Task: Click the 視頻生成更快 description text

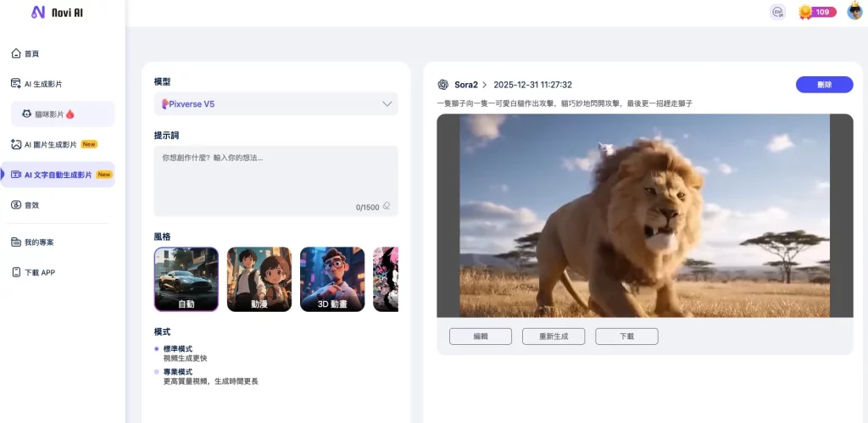Action: tap(186, 359)
